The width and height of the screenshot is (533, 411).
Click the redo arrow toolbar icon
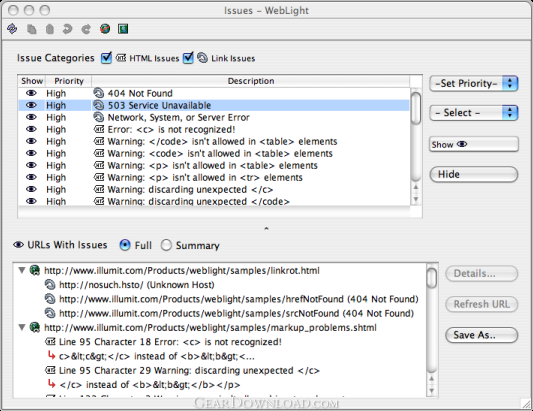pos(86,29)
